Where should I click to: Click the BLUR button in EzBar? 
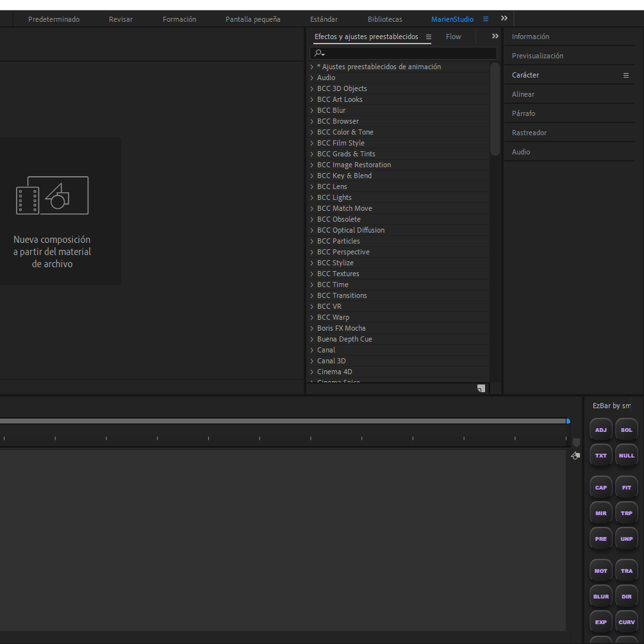600,596
